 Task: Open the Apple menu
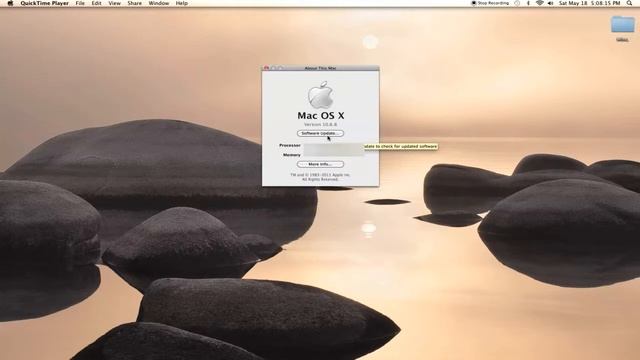pos(10,3)
